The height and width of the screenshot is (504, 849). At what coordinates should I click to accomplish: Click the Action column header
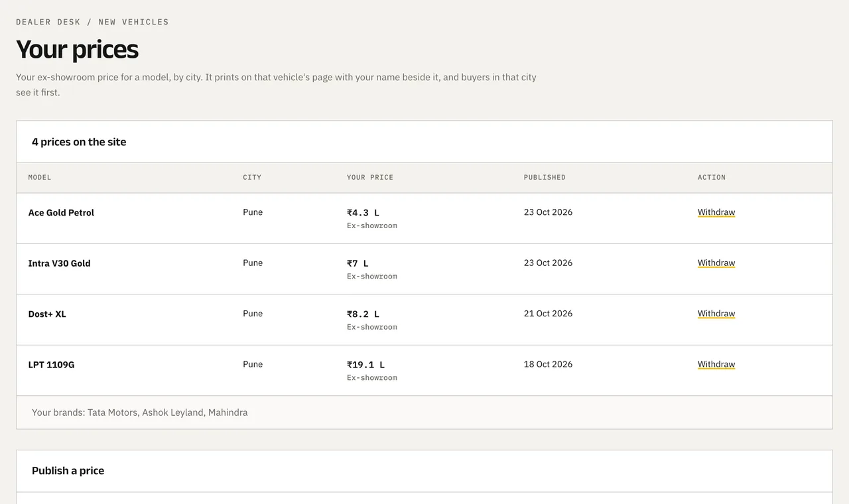pos(712,178)
